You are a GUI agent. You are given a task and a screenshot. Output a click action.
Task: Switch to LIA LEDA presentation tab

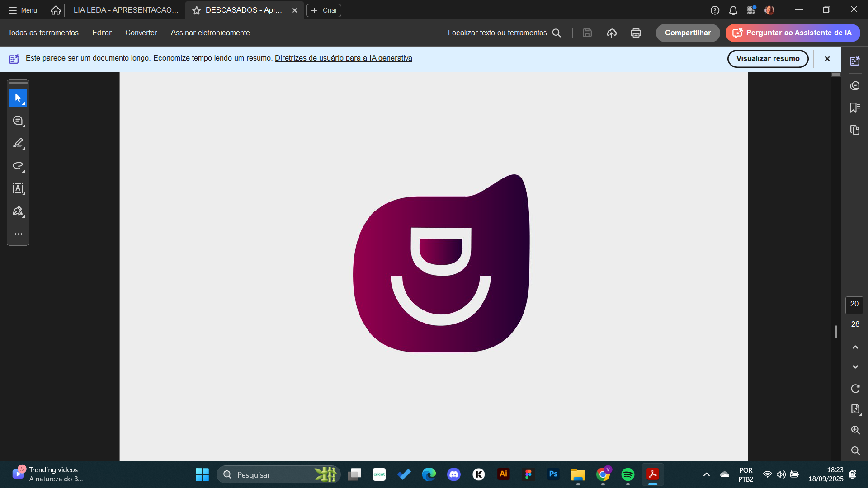[126, 10]
